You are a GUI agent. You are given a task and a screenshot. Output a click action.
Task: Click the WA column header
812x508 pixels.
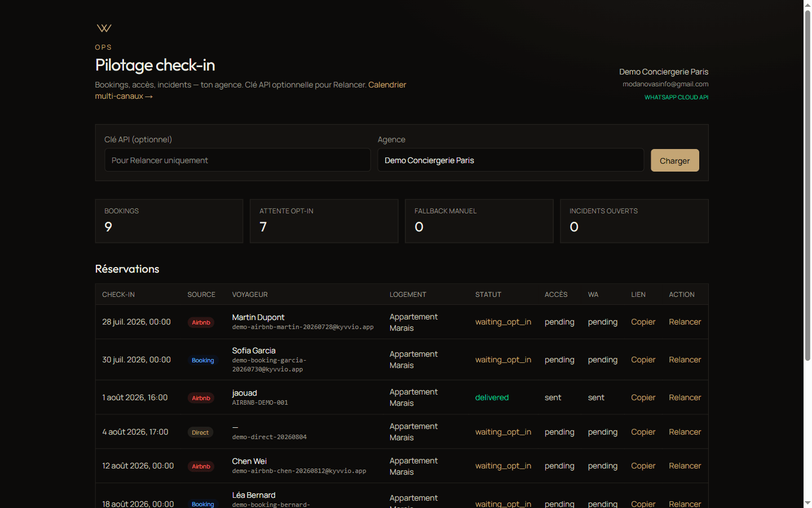click(x=593, y=295)
